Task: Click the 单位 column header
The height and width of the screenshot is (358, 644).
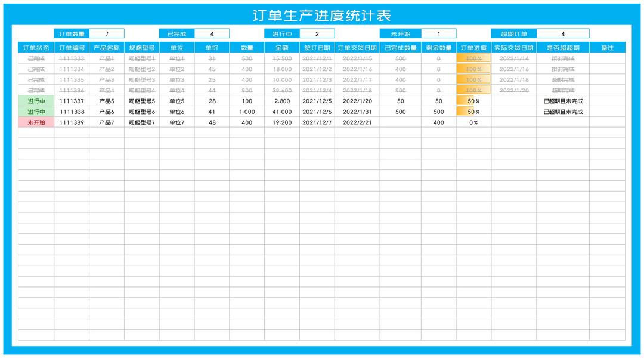Action: point(177,48)
